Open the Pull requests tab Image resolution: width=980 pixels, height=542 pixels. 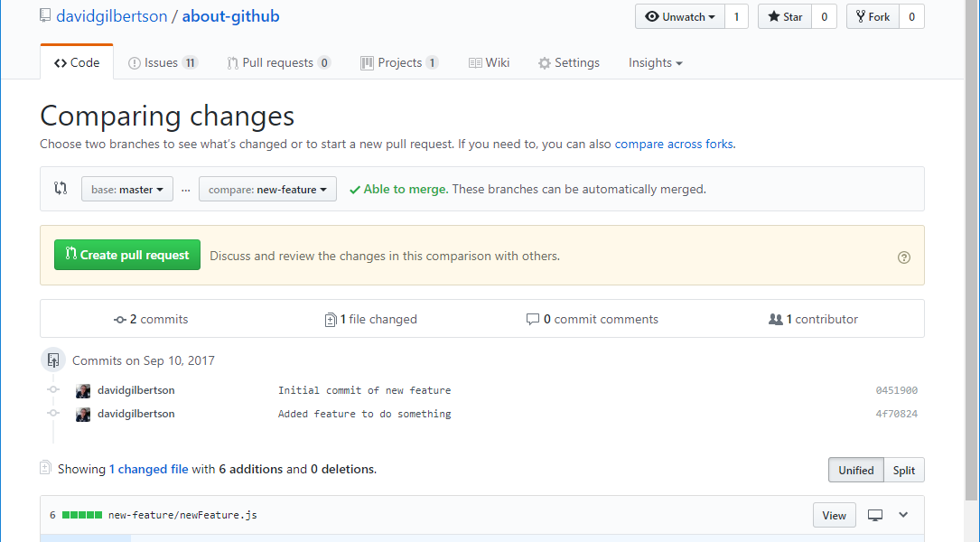[x=279, y=62]
